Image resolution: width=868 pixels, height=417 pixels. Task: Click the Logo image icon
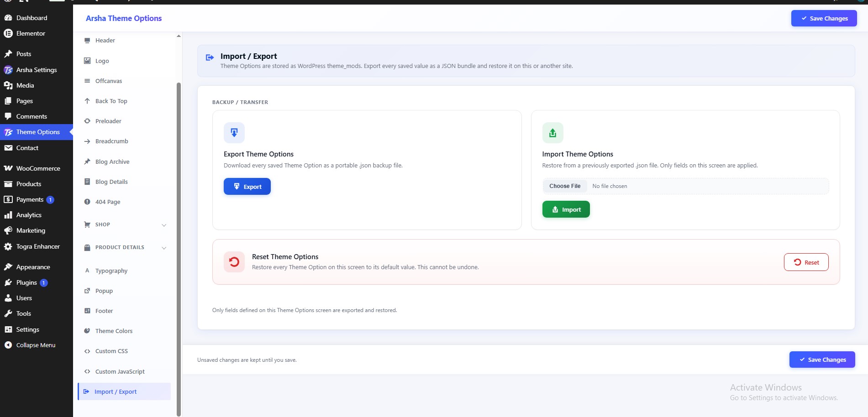(87, 61)
